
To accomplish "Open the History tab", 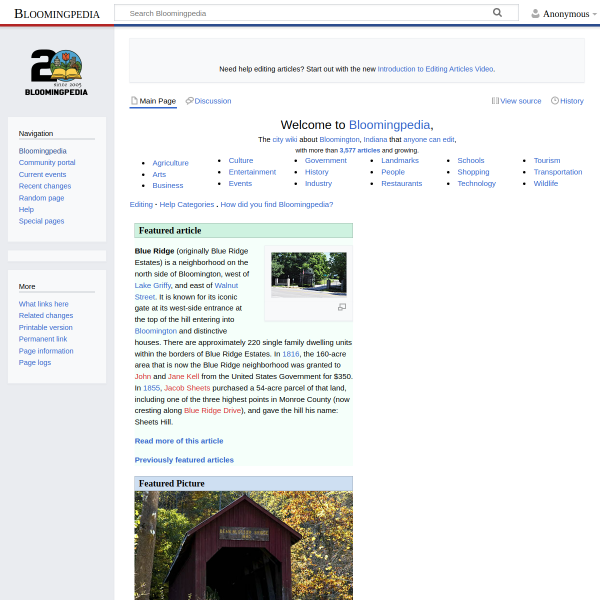I will (x=567, y=101).
